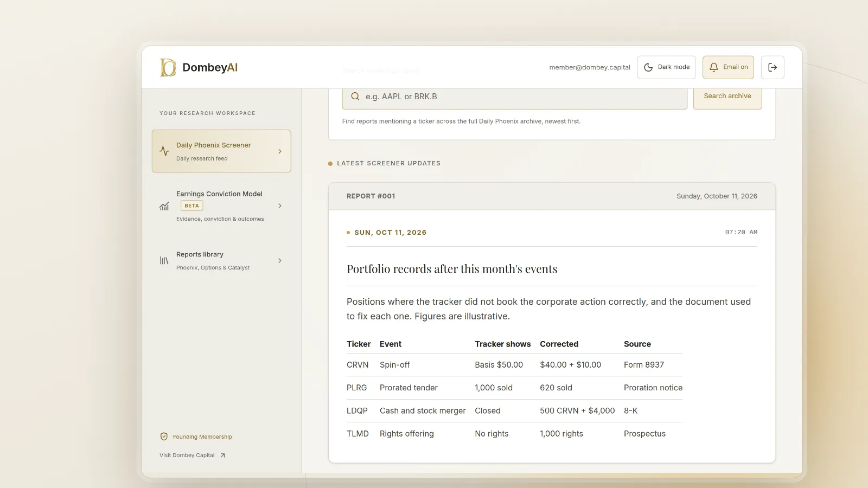Expand Daily Phoenix Screener chevron
Image resolution: width=868 pixels, height=488 pixels.
pos(280,151)
